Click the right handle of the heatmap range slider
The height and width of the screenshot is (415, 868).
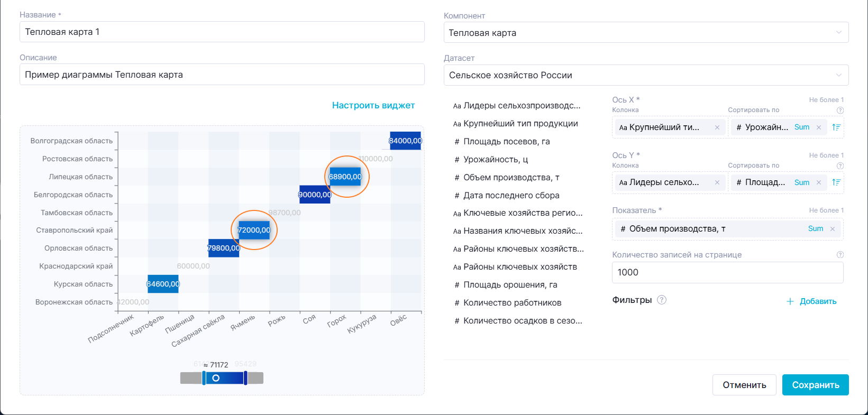point(245,378)
